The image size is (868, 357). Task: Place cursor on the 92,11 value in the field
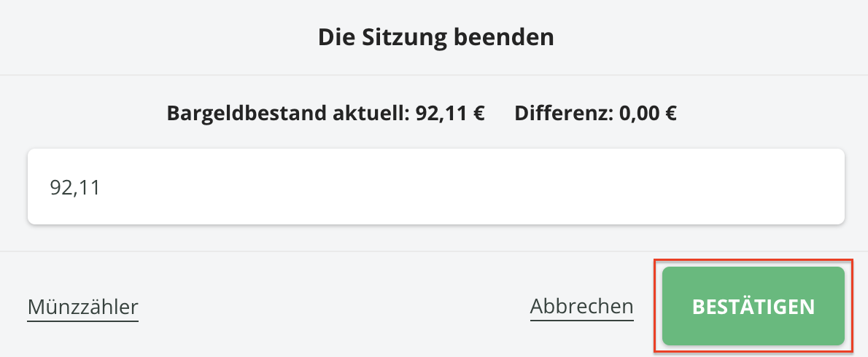pos(75,187)
